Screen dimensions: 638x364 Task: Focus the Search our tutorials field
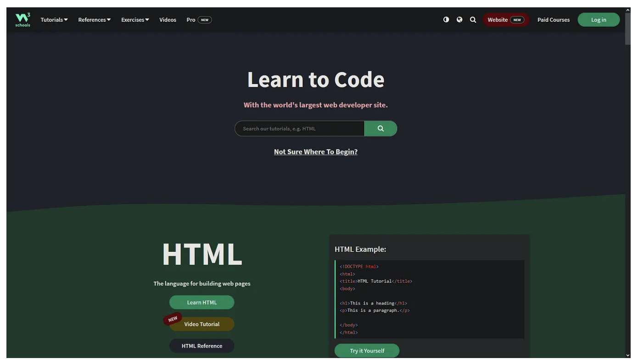click(x=300, y=128)
